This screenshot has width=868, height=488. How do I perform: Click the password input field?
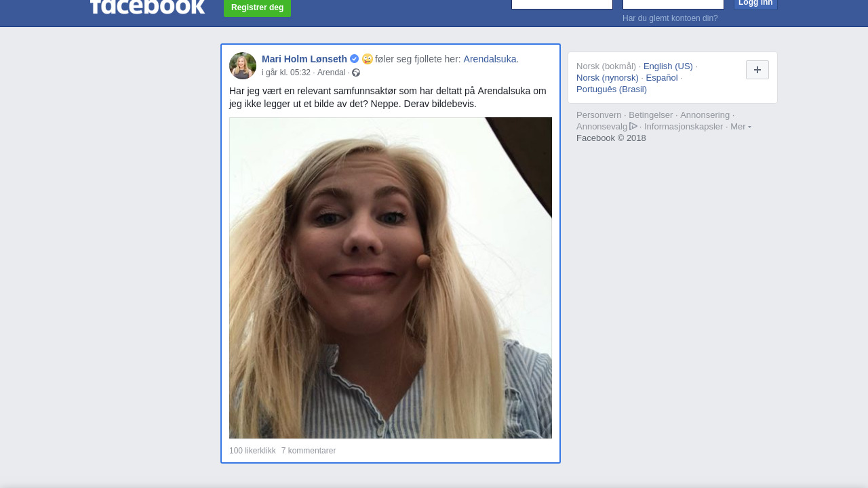pos(673,3)
